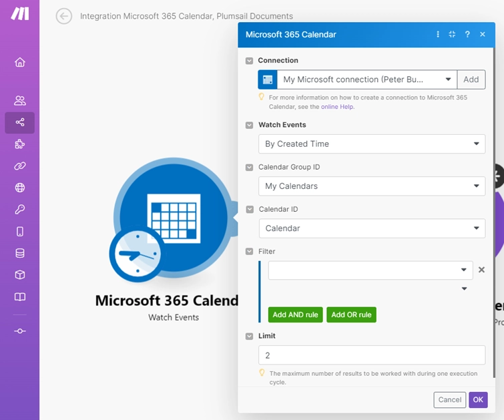The height and width of the screenshot is (420, 504).
Task: Click the Limit input field
Action: click(372, 355)
